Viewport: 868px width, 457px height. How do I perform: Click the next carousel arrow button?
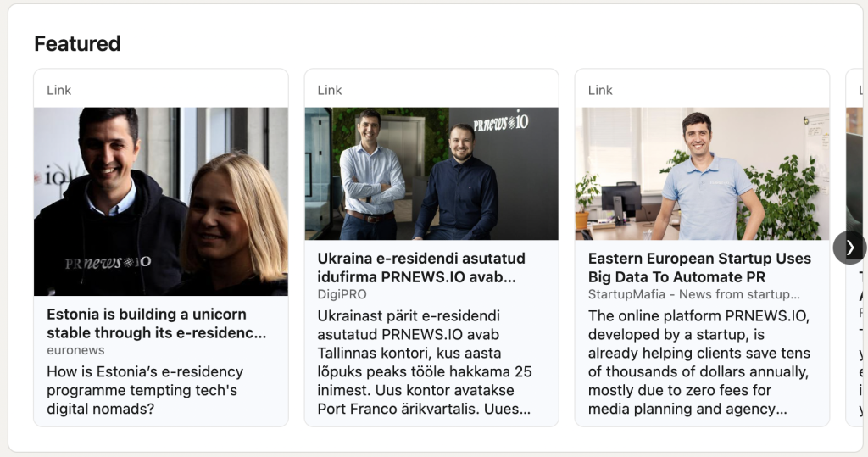pyautogui.click(x=849, y=248)
